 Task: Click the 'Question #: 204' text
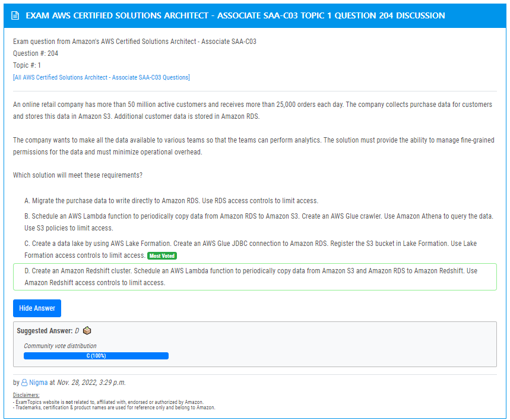tap(36, 53)
